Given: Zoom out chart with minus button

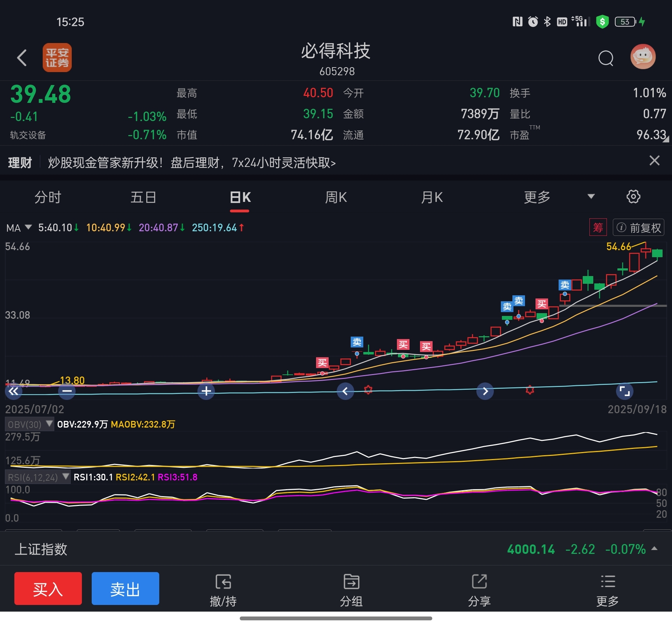Looking at the screenshot, I should coord(67,391).
